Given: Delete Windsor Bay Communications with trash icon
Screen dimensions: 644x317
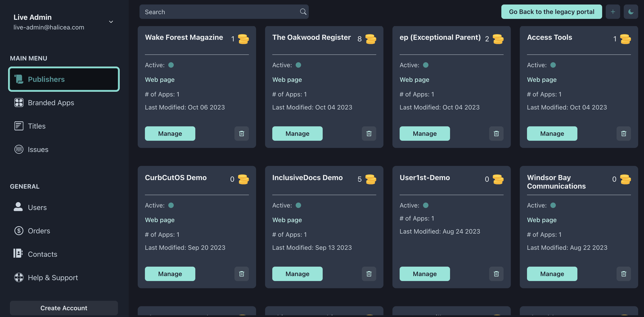Looking at the screenshot, I should pos(624,274).
